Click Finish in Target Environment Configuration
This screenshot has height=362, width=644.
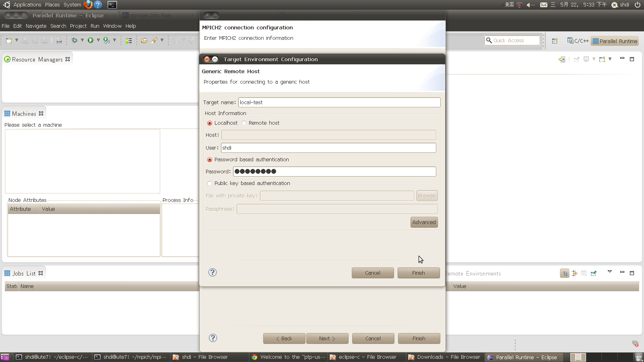[419, 273]
